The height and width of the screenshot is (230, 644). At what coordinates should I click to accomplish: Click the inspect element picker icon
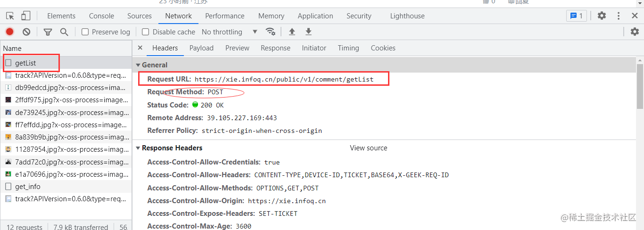tap(10, 16)
